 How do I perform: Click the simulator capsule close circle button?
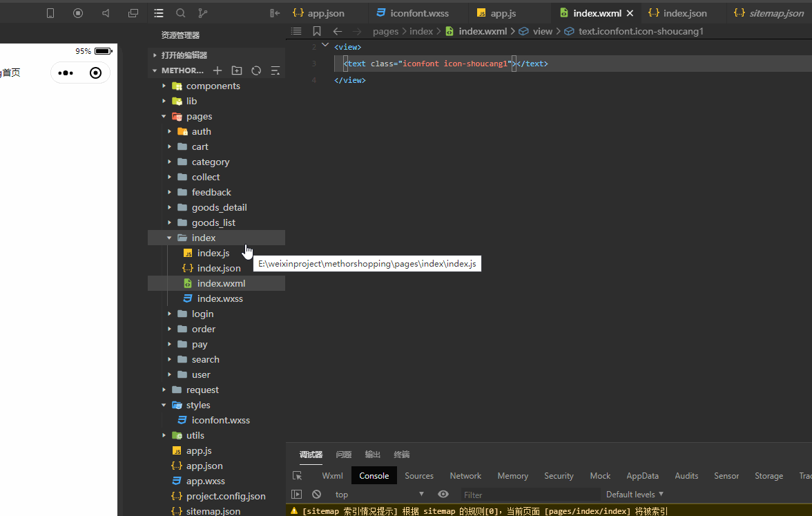click(95, 73)
